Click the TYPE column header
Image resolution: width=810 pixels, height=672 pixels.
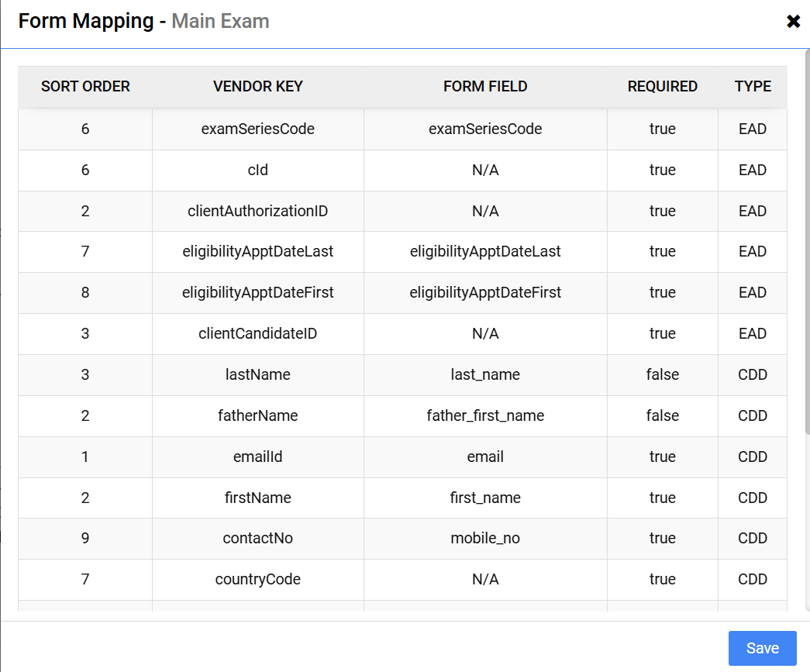752,87
